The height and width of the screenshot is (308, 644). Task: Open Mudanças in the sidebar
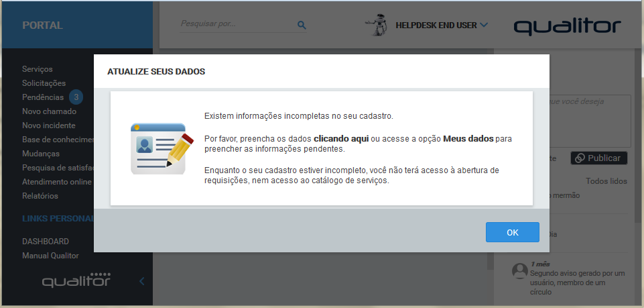coord(42,154)
